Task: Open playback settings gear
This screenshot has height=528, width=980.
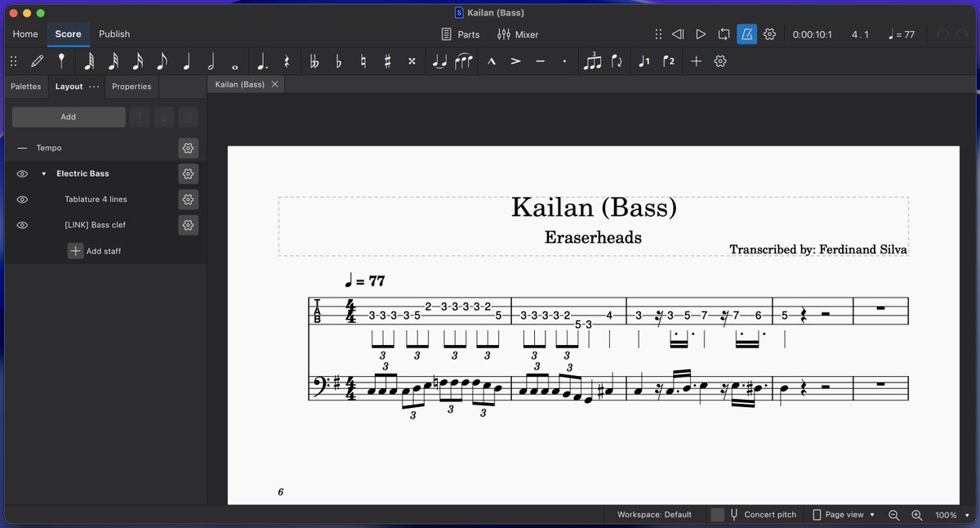Action: (x=769, y=34)
